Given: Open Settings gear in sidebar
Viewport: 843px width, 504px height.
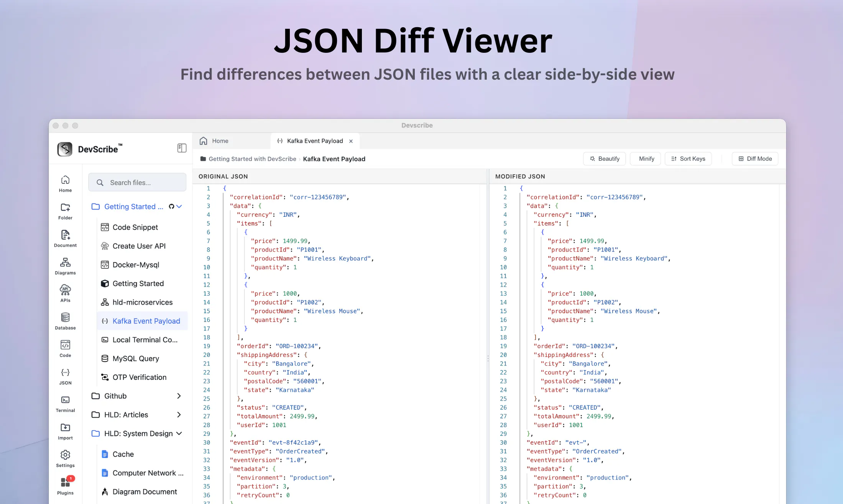Looking at the screenshot, I should click(65, 459).
